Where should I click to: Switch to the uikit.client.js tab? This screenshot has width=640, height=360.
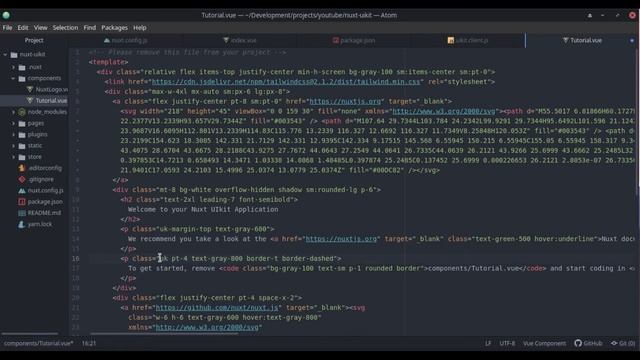coord(468,40)
